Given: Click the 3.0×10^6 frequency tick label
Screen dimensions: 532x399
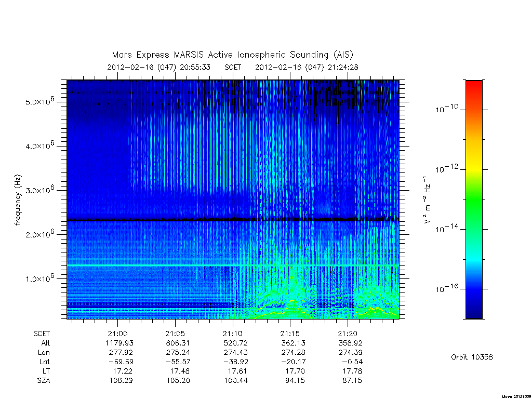Looking at the screenshot, I should point(39,190).
